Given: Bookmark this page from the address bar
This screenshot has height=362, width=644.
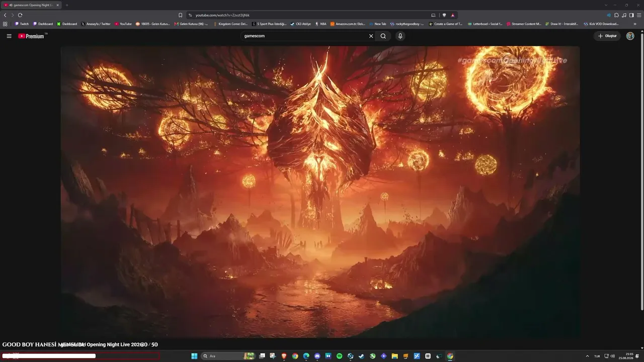Looking at the screenshot, I should click(181, 15).
